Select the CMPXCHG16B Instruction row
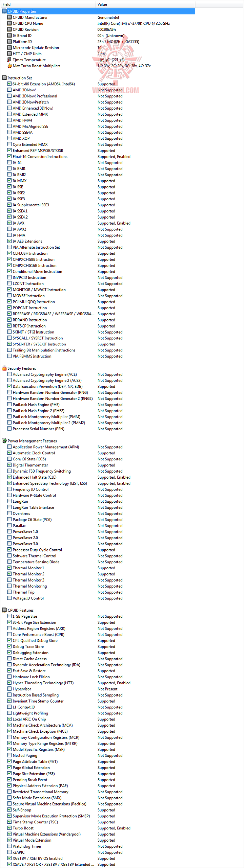 pyautogui.click(x=98, y=266)
